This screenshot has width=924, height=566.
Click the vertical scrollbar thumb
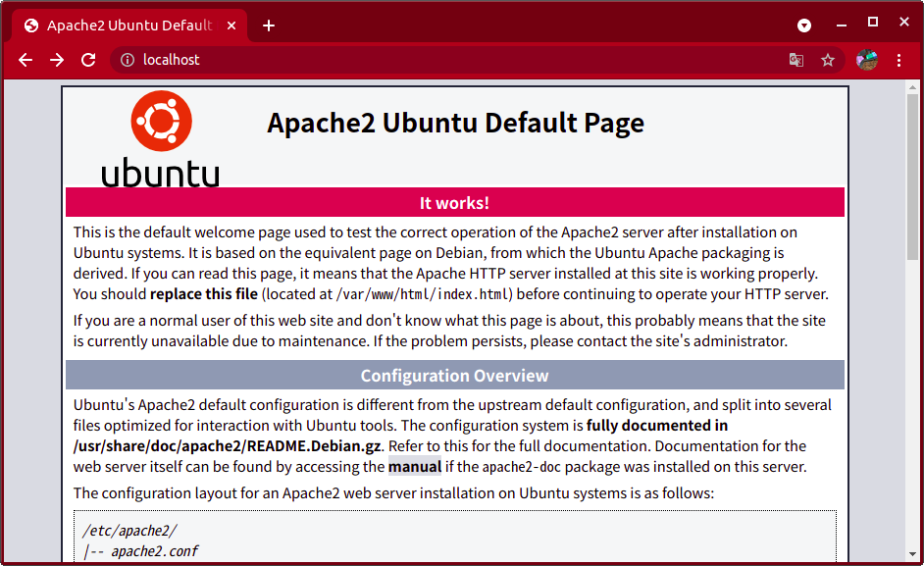pos(912,177)
